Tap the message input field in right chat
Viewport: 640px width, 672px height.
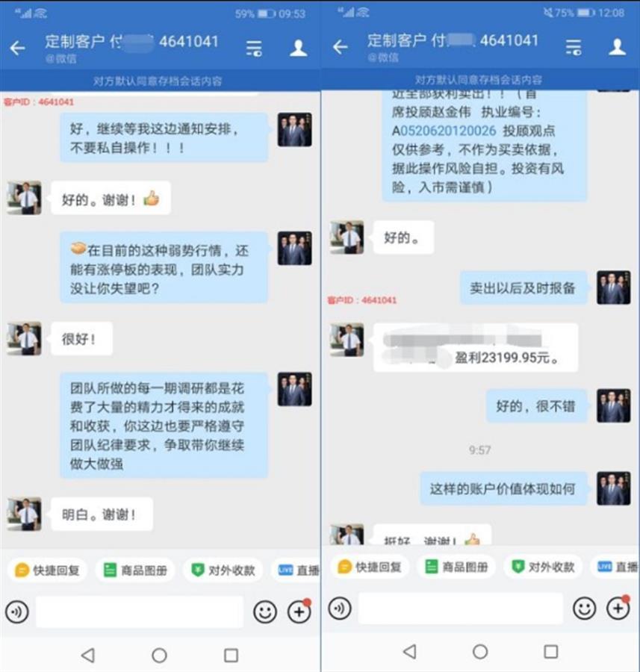[460, 608]
